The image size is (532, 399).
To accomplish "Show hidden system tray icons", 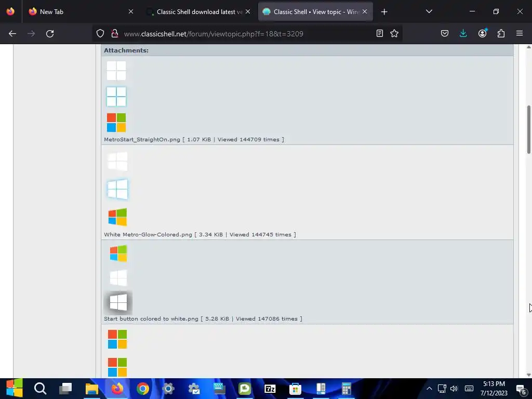I will tap(429, 389).
